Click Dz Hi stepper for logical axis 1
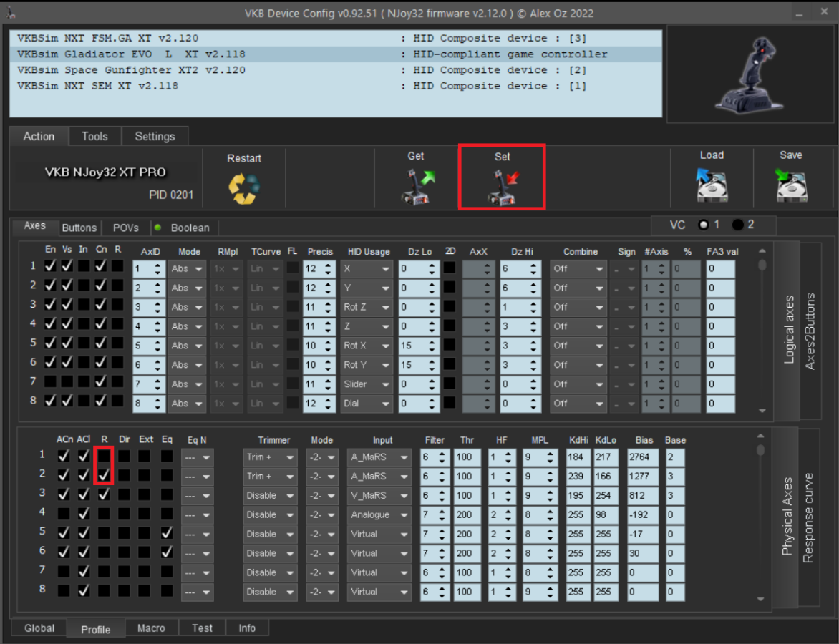Viewport: 839px width, 644px height. (x=533, y=268)
